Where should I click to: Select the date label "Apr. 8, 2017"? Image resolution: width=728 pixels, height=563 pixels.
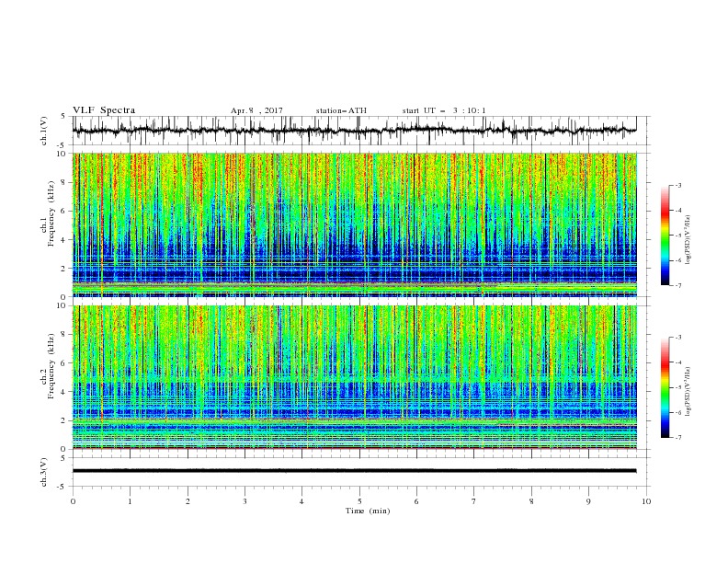coord(256,110)
